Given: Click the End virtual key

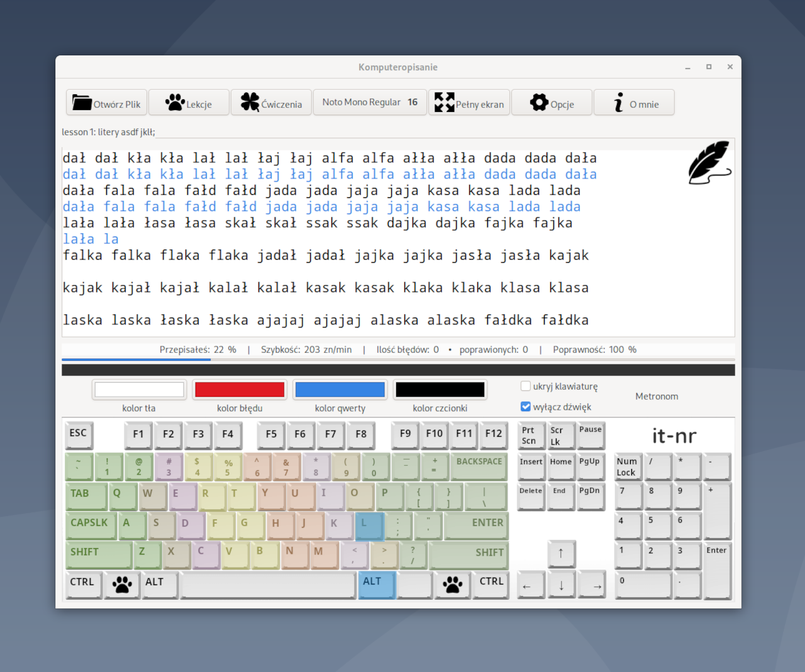Looking at the screenshot, I should click(561, 497).
